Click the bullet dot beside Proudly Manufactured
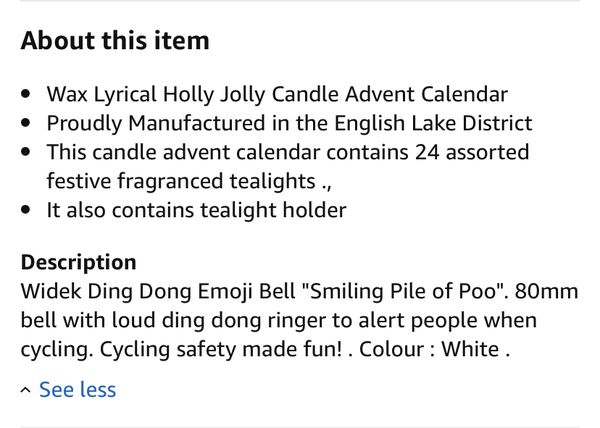 (x=26, y=124)
